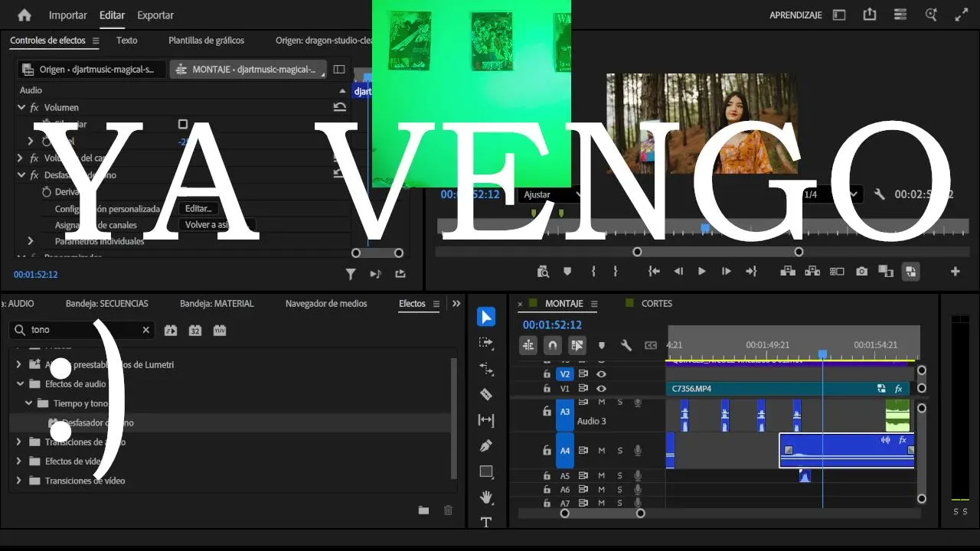
Task: Reset the Volumen effect
Action: tap(340, 107)
